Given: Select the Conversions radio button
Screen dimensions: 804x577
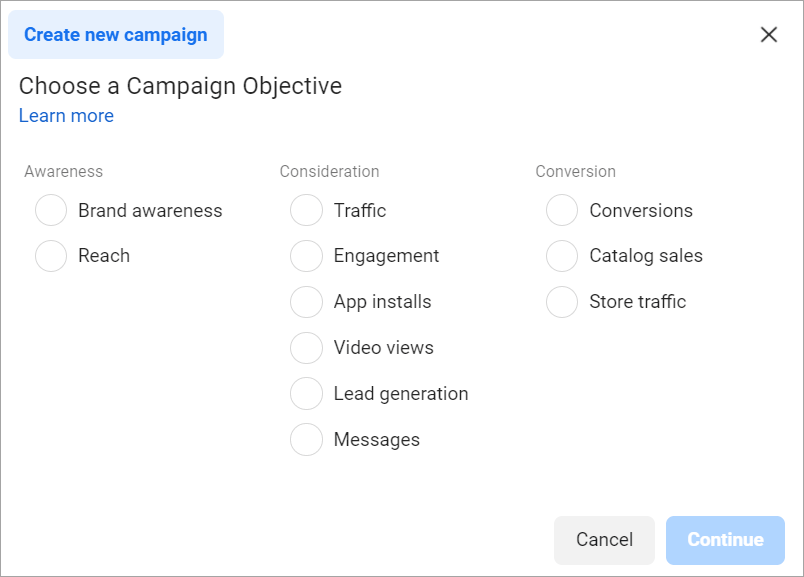Looking at the screenshot, I should pyautogui.click(x=562, y=210).
